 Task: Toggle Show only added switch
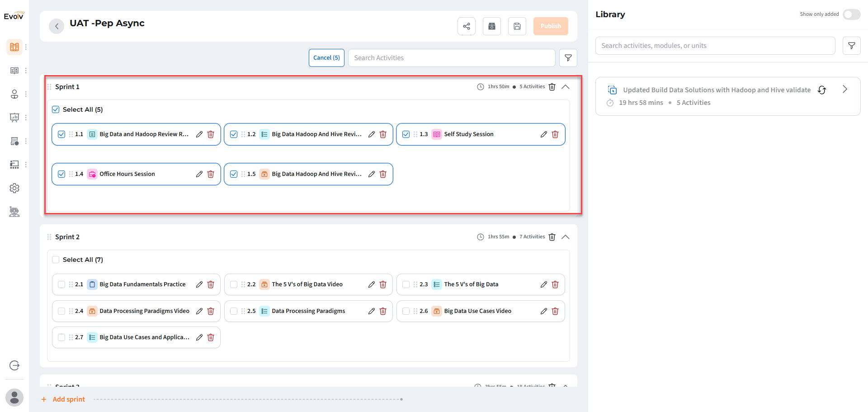(852, 14)
